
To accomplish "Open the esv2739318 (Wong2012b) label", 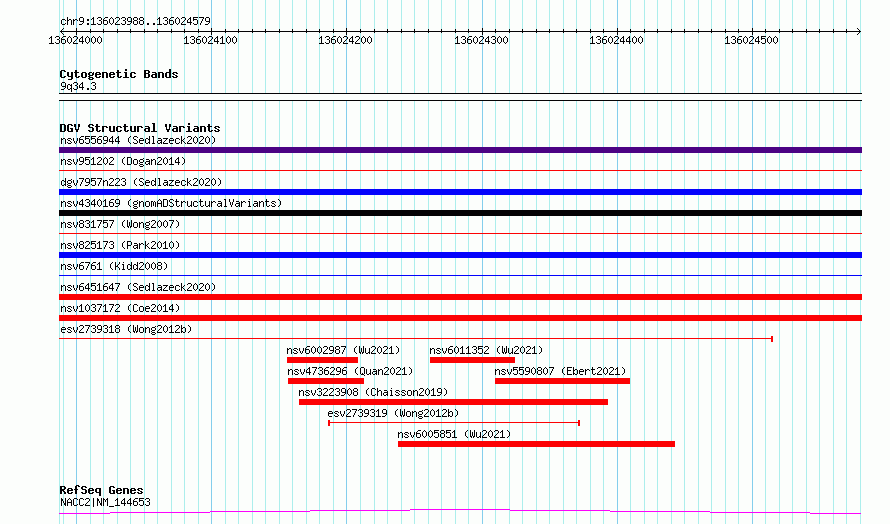I will pos(126,329).
